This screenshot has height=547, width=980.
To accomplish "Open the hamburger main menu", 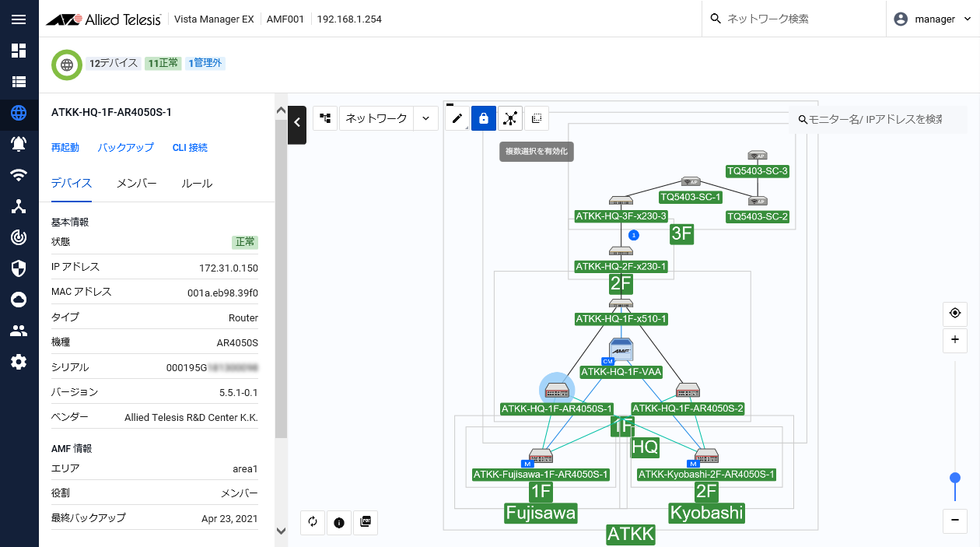I will coord(19,19).
